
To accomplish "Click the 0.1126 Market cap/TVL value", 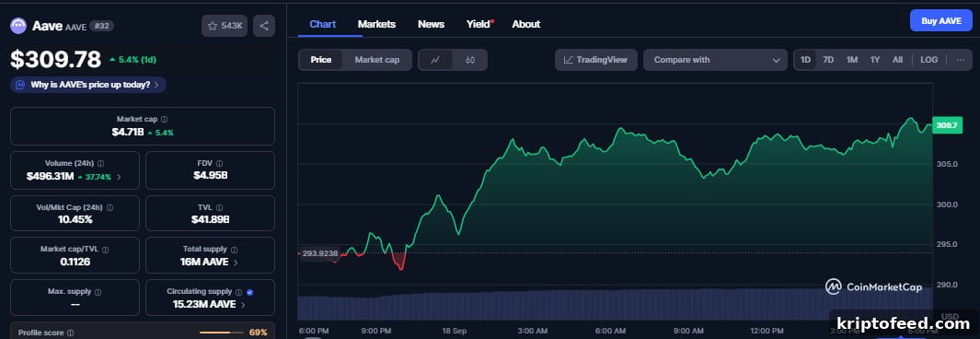I will [75, 262].
